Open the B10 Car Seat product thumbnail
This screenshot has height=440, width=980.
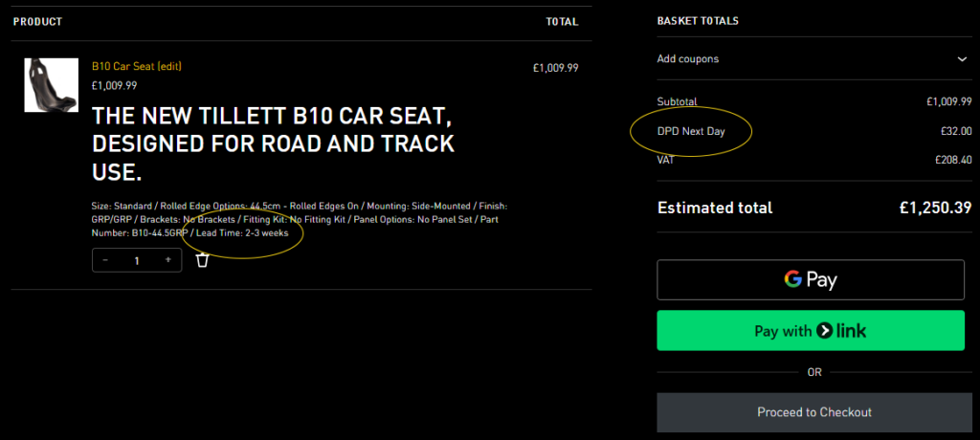[51, 85]
